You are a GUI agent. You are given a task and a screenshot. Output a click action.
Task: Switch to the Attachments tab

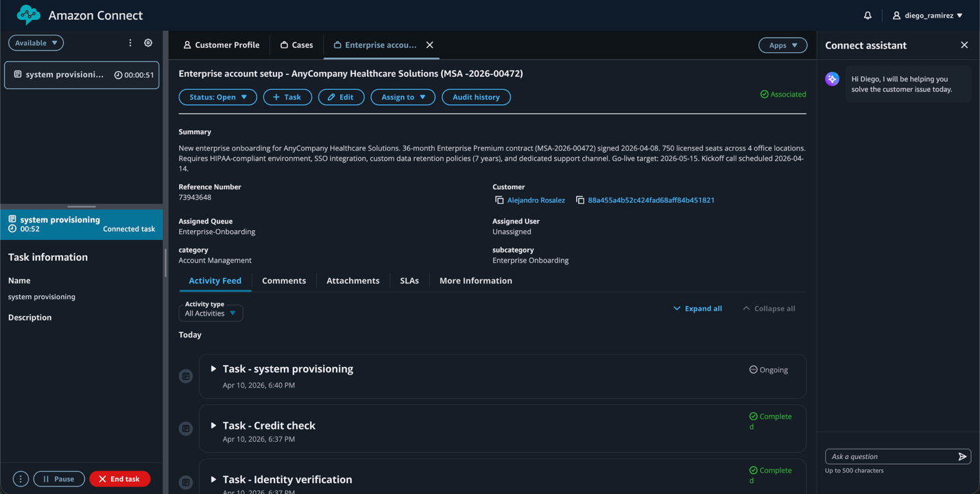[x=353, y=281]
